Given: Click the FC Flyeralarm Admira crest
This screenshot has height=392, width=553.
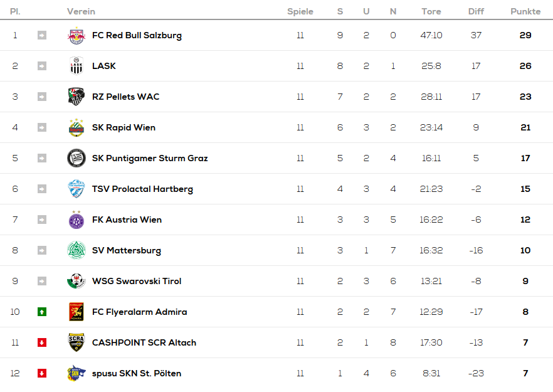Looking at the screenshot, I should point(76,312).
